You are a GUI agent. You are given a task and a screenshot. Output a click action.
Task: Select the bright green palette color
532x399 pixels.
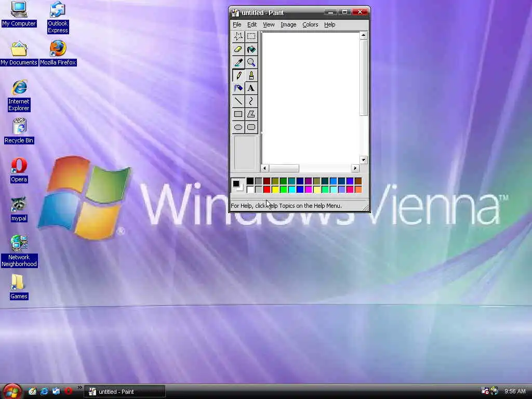point(283,189)
